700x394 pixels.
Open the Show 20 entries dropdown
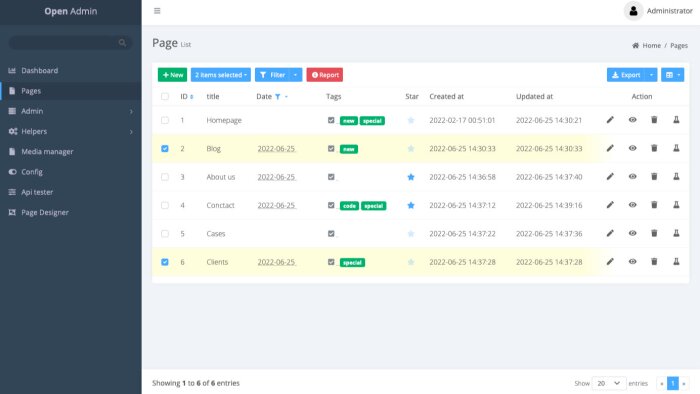(608, 383)
